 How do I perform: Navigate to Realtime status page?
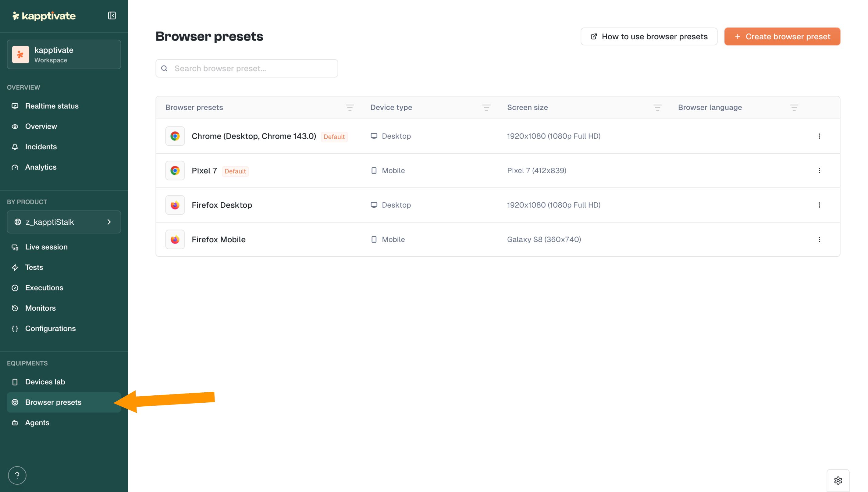52,106
